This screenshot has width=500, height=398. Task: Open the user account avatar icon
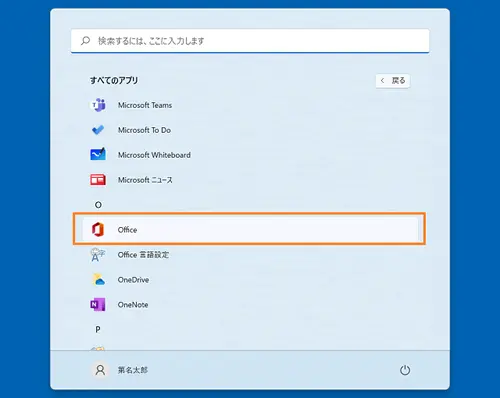click(100, 370)
